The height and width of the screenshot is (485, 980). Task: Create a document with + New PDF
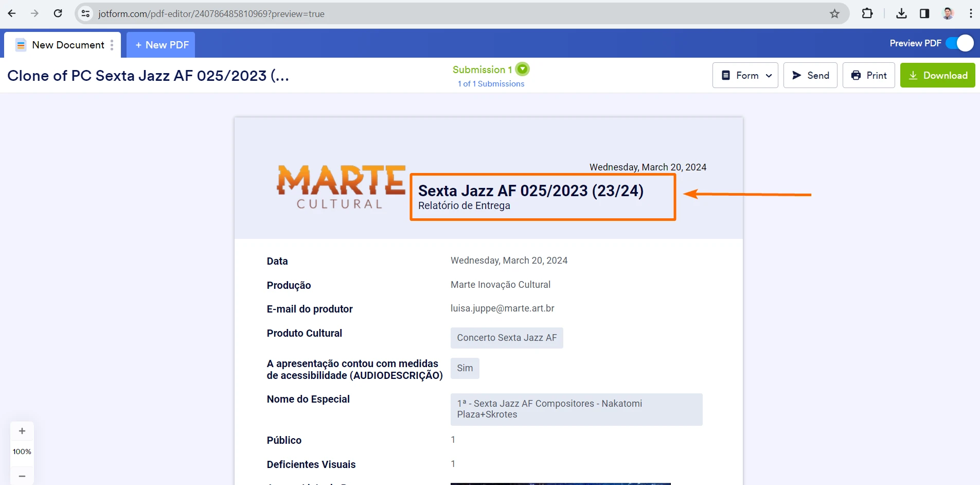[161, 45]
